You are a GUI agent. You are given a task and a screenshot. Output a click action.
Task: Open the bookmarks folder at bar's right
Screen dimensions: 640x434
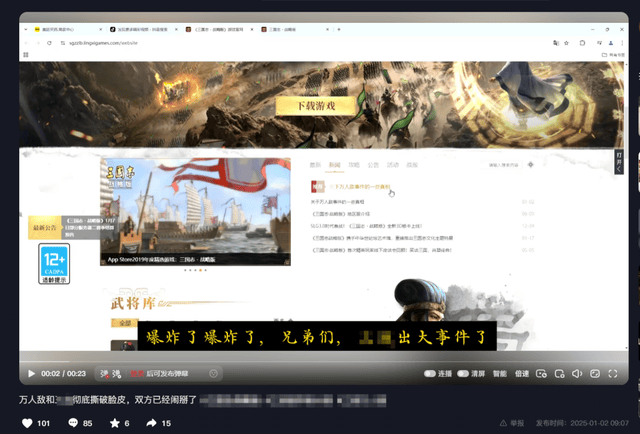pyautogui.click(x=613, y=55)
